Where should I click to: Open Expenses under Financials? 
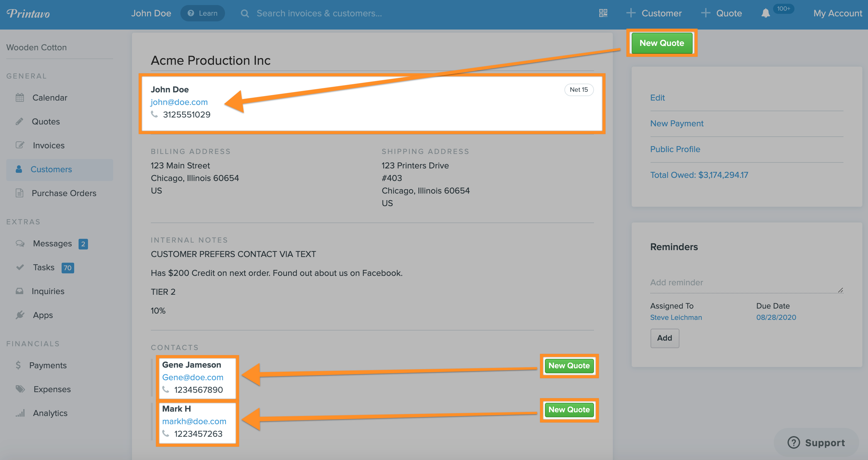coord(52,390)
